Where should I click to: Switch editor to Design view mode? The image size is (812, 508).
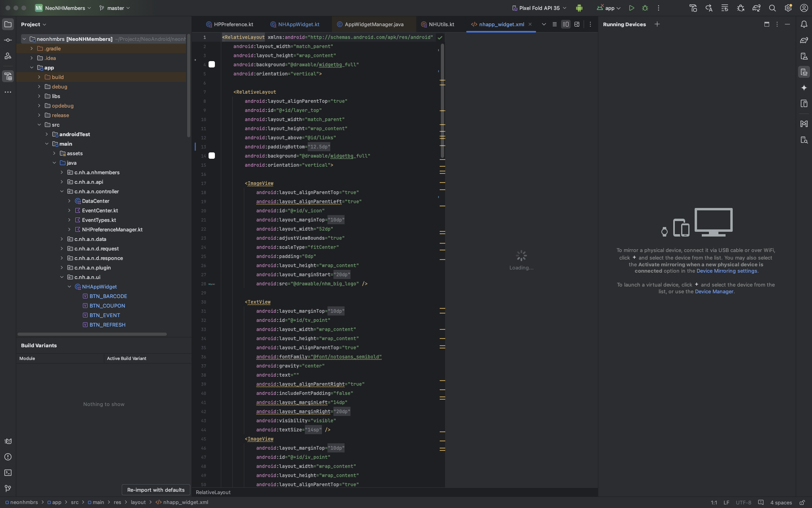click(577, 24)
